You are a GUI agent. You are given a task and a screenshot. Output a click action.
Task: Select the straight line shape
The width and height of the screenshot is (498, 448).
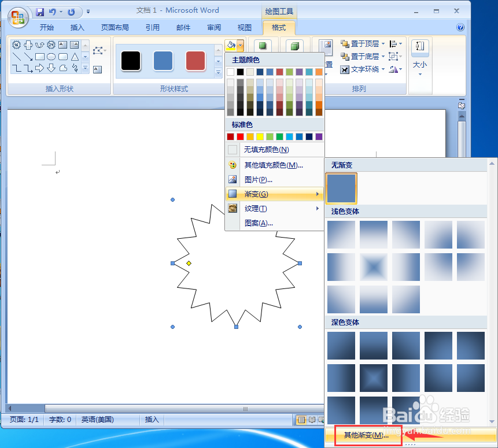point(17,57)
